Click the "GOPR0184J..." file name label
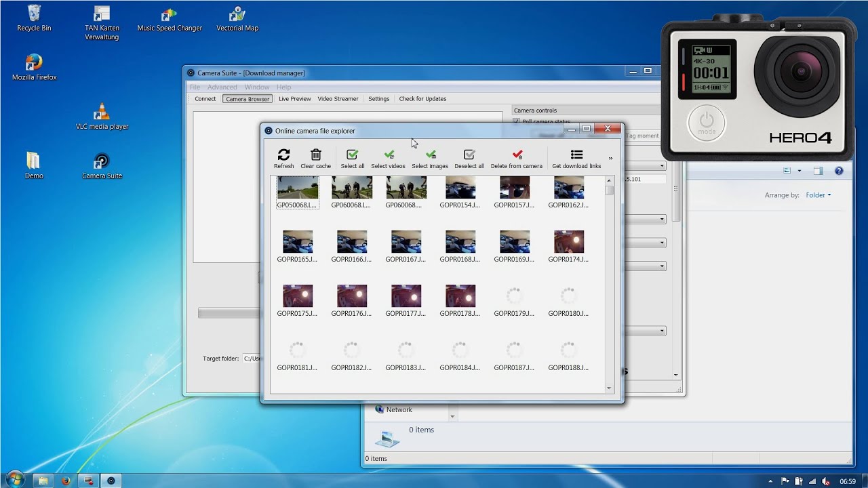Viewport: 868px width, 488px height. (x=460, y=368)
